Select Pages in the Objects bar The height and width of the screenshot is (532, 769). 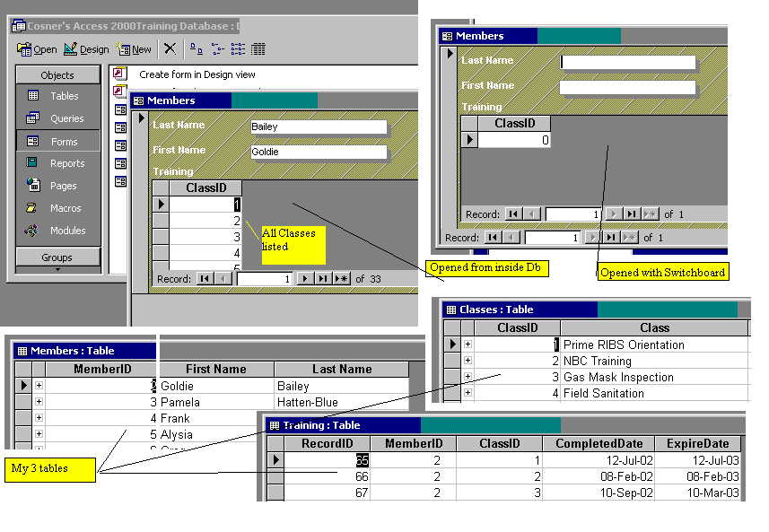(x=57, y=186)
